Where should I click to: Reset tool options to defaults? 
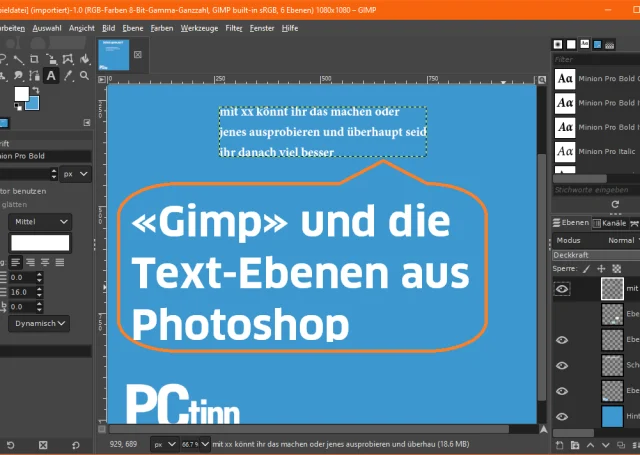[x=76, y=445]
